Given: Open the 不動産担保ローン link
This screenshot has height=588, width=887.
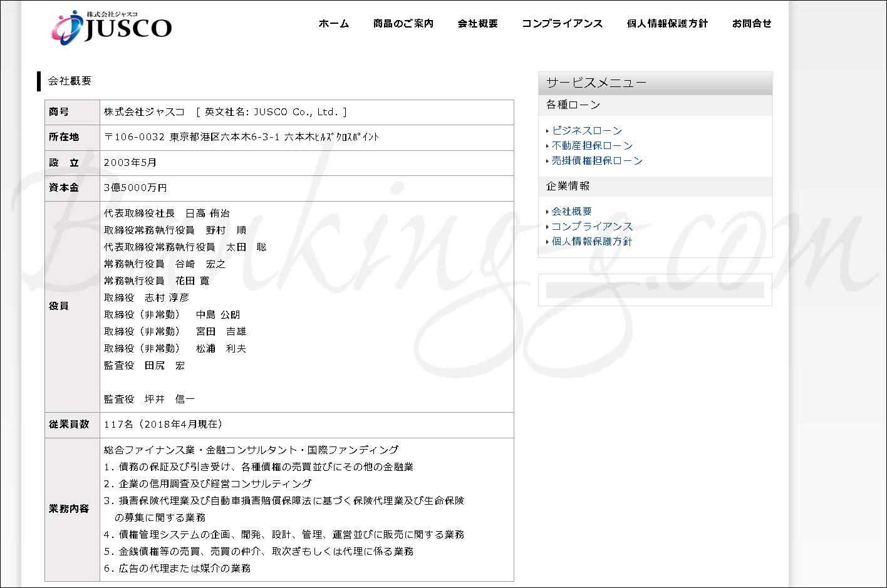Looking at the screenshot, I should click(592, 146).
